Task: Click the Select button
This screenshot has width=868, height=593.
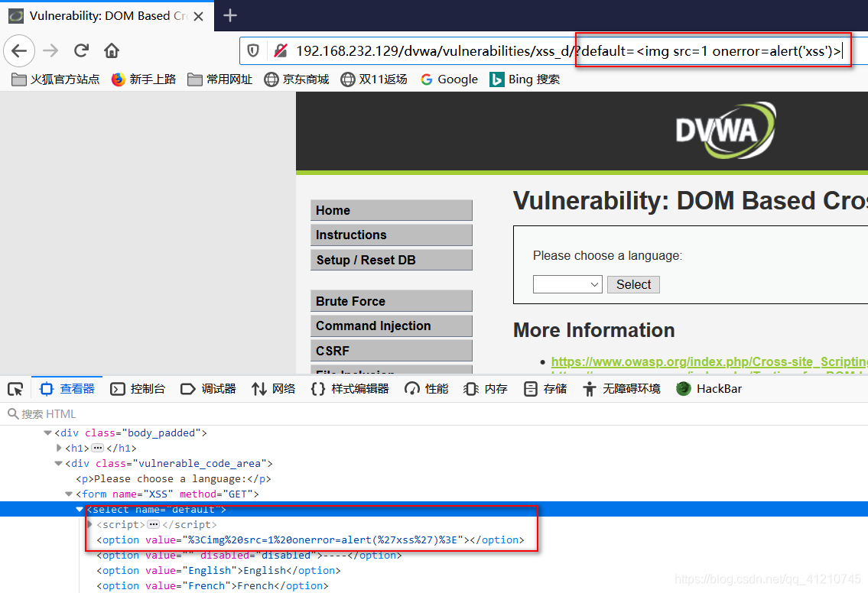Action: point(633,284)
